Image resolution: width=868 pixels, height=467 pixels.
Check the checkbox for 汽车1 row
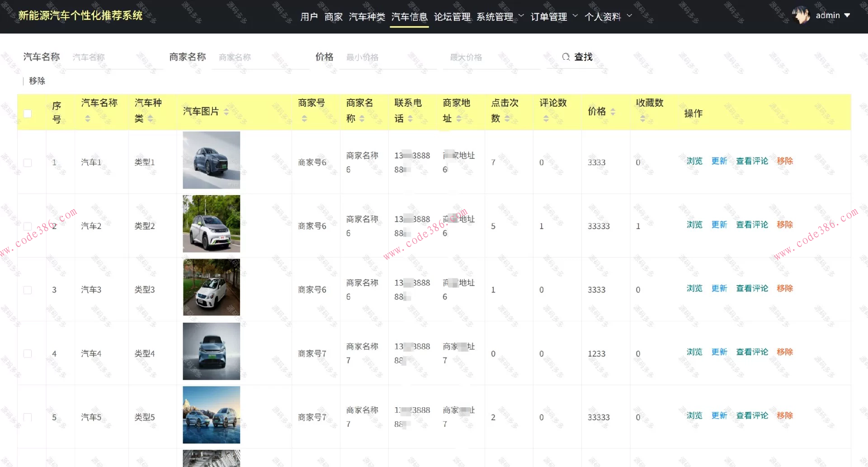28,162
